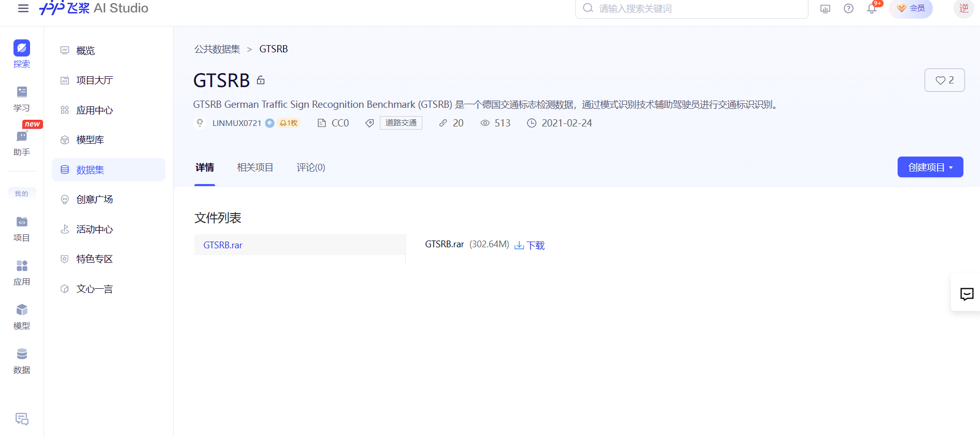Click the 会员 membership badge

911,8
